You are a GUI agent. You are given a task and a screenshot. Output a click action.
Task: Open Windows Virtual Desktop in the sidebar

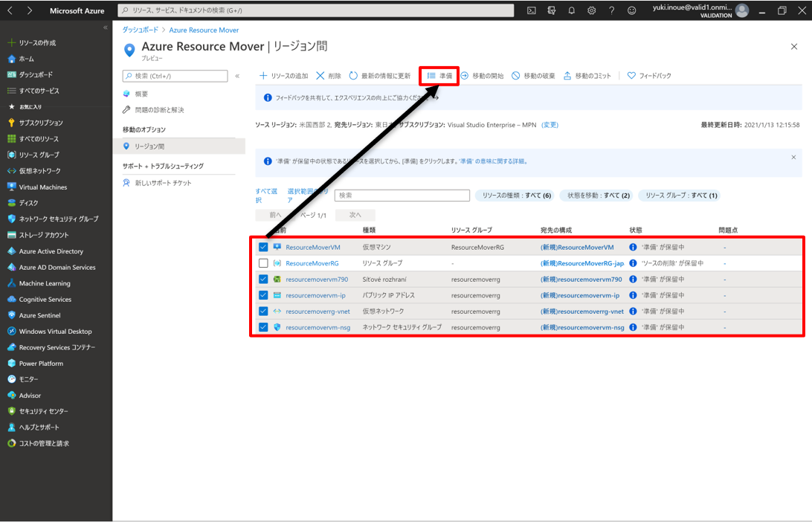point(49,332)
